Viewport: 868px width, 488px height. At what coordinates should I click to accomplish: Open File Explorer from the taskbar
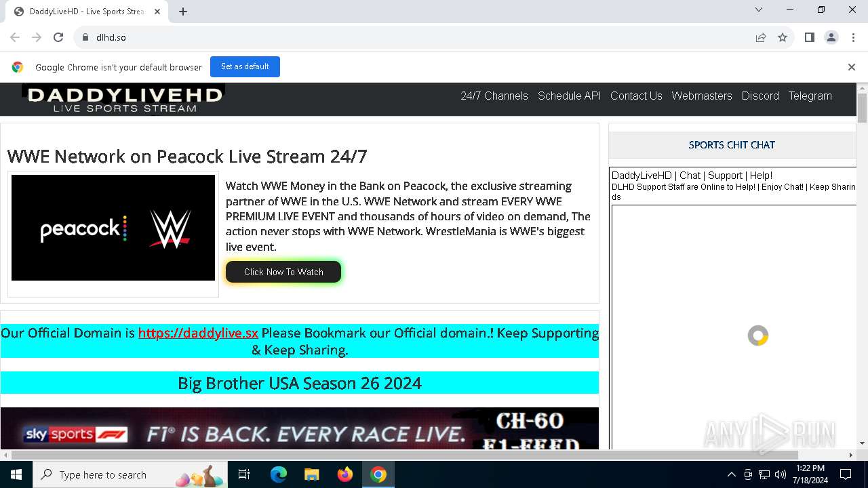coord(311,474)
